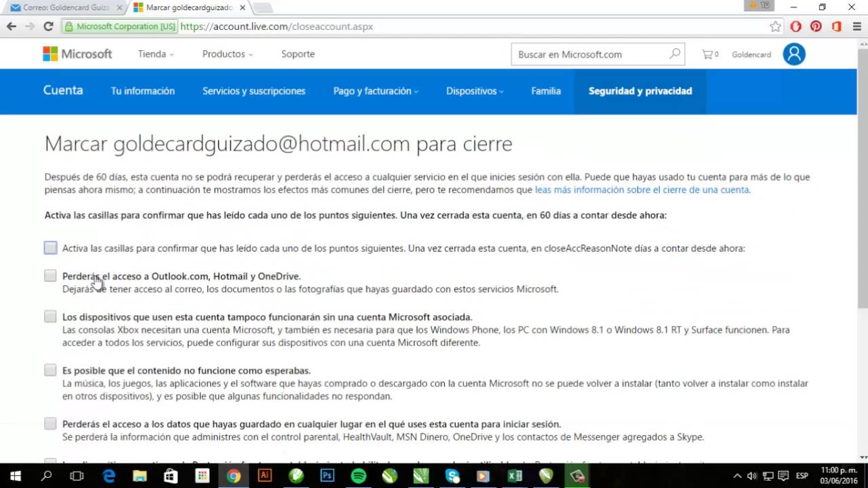
Task: Click the Opera extension icon
Action: point(796,26)
